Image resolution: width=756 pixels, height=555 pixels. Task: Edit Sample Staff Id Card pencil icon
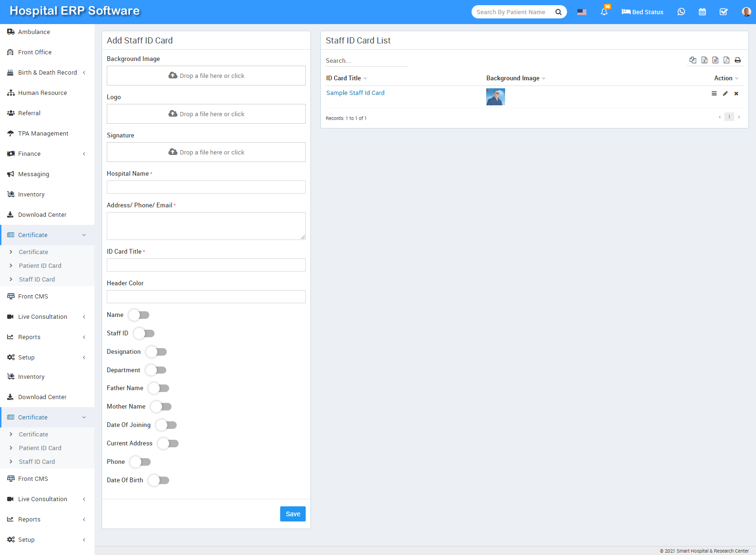(725, 94)
